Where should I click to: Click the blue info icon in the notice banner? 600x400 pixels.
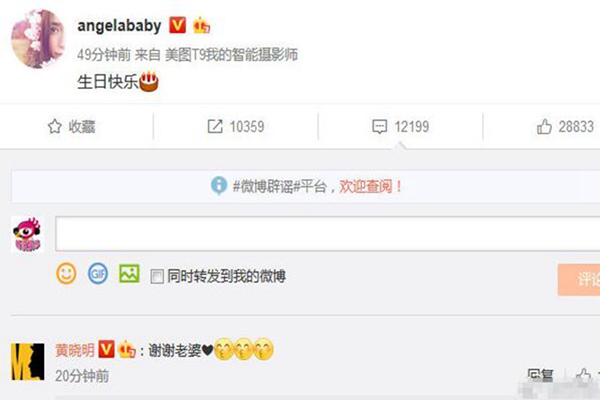[x=219, y=186]
